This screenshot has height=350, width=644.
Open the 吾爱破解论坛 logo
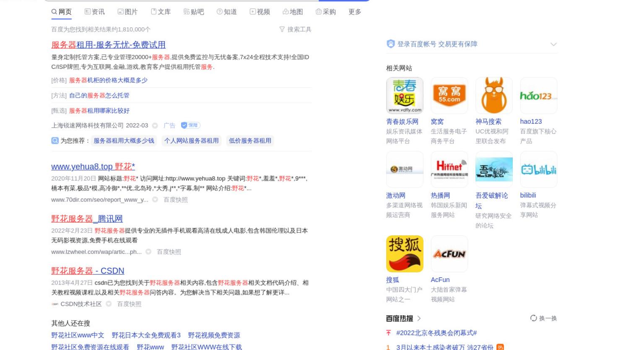point(494,170)
